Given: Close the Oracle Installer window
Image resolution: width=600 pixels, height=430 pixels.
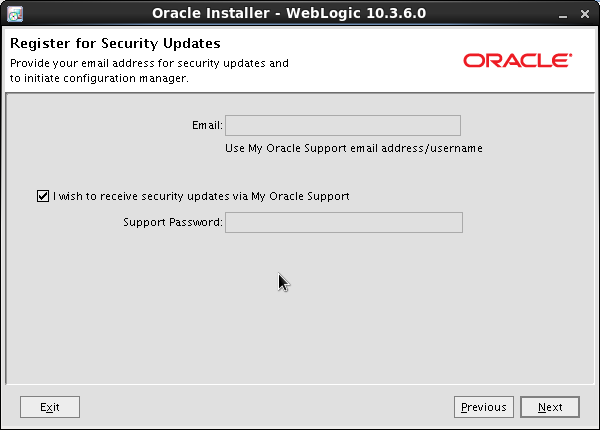Looking at the screenshot, I should click(x=585, y=13).
